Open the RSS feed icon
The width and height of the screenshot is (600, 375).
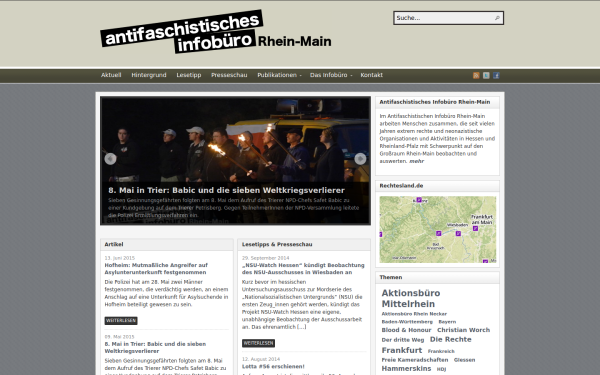[476, 75]
